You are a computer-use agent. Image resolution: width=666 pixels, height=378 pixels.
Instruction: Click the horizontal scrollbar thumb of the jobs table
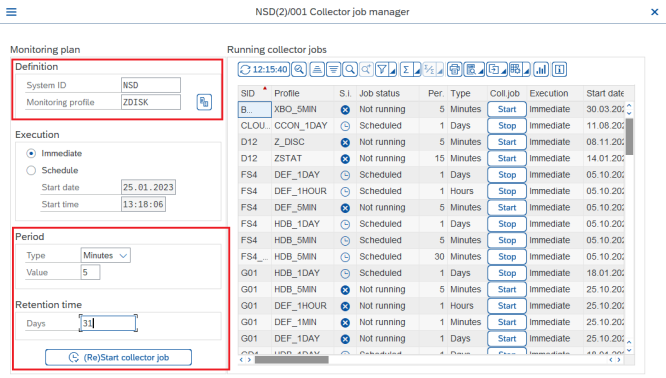[291, 360]
